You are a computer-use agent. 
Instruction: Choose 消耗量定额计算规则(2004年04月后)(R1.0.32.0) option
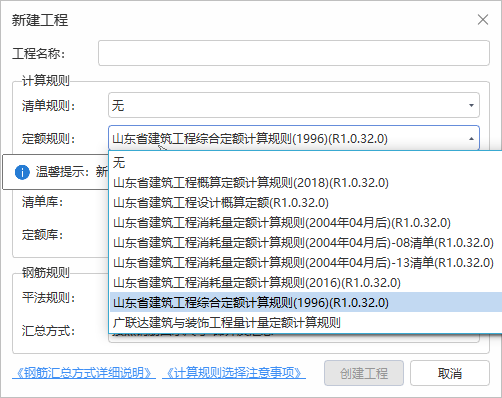[x=306, y=223]
